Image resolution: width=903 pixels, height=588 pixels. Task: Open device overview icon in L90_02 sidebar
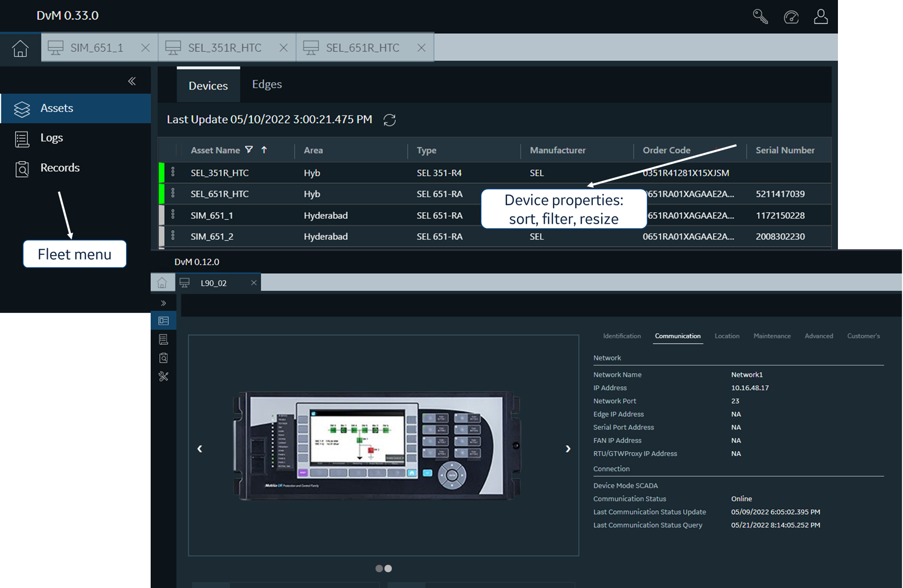[x=163, y=321]
